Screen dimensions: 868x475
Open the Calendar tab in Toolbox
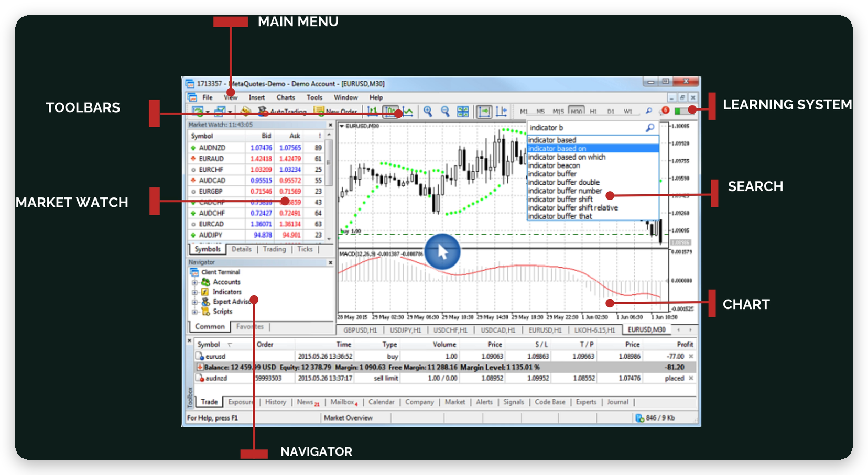coord(381,402)
